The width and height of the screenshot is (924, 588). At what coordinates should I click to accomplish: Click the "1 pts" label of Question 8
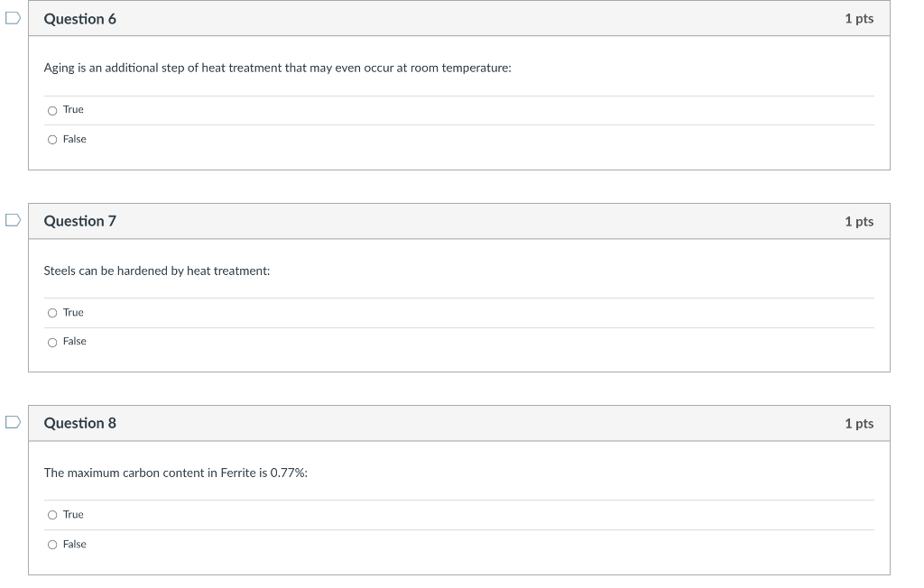[x=858, y=423]
